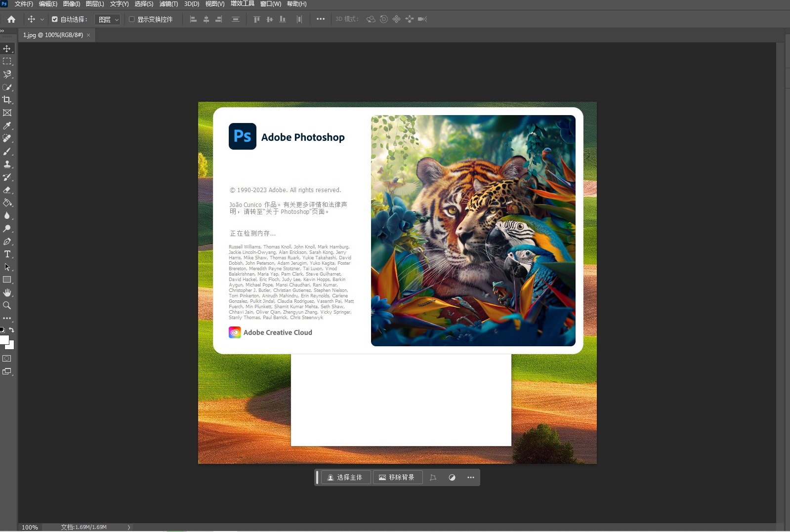Open the 图像(I) menu
790x532 pixels.
coord(72,4)
